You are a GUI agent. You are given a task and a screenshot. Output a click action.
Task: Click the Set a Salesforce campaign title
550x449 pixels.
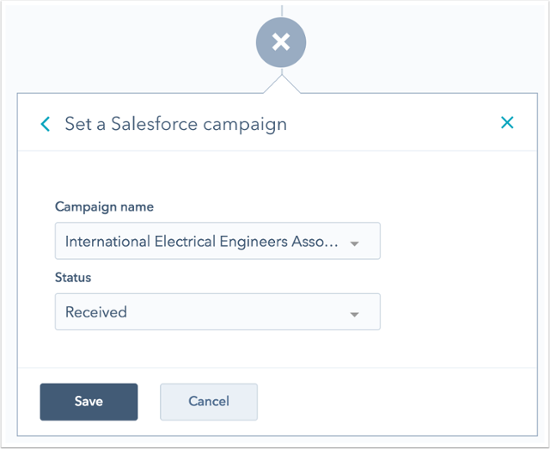click(176, 124)
